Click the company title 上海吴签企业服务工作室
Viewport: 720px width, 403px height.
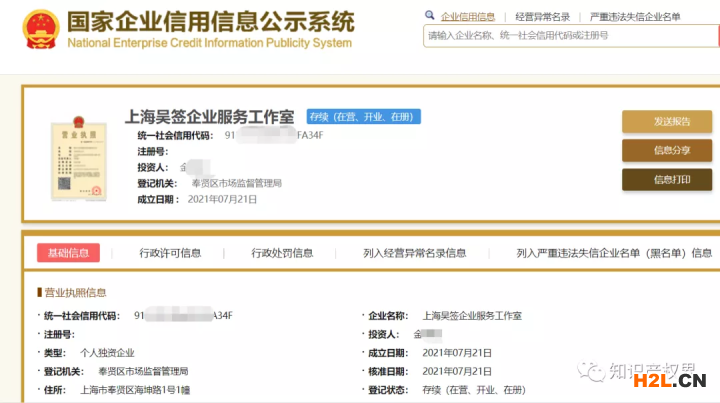[209, 117]
